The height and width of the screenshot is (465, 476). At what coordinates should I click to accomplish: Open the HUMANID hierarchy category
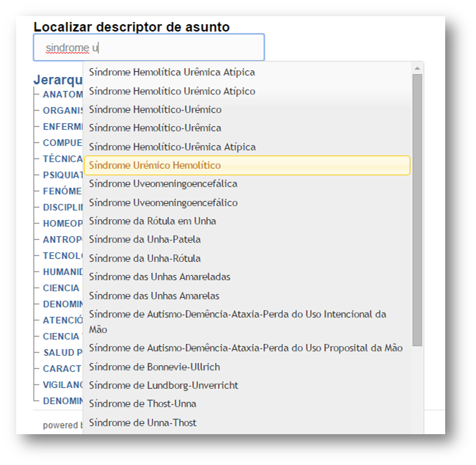[x=63, y=271]
